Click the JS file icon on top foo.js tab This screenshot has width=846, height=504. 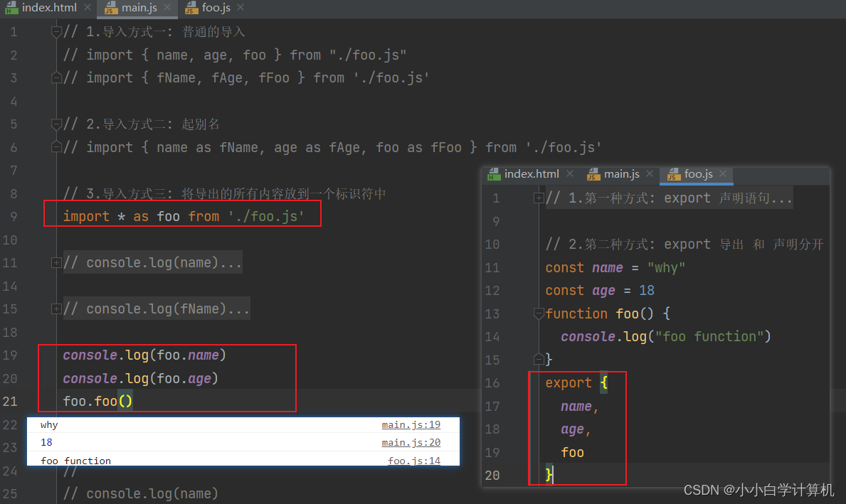191,8
